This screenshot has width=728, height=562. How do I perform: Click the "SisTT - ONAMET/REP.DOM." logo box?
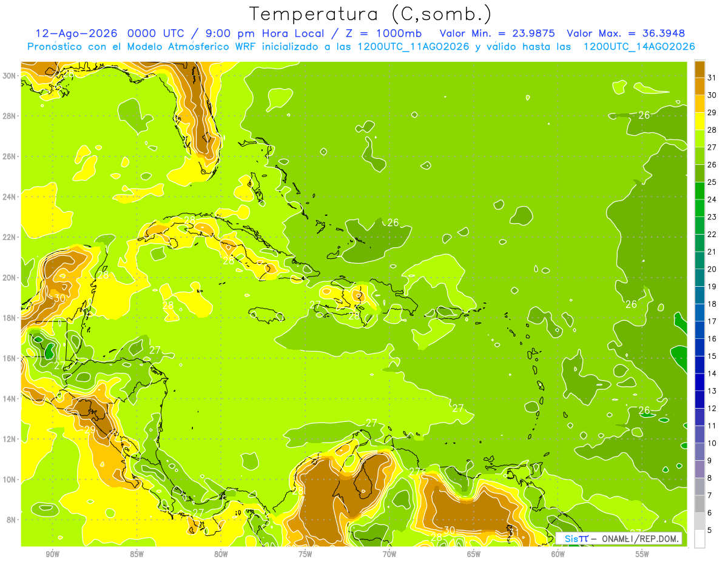[619, 538]
